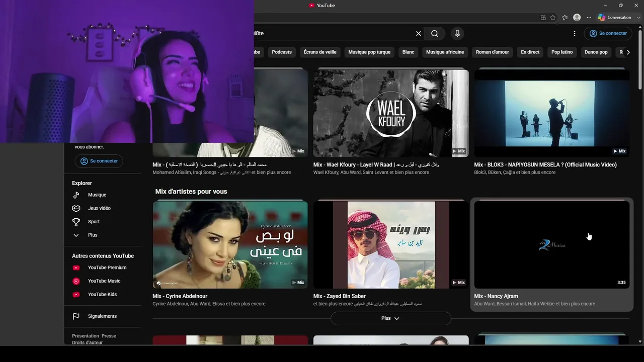
Task: Click the YouTube favicon on the browser tab
Action: coord(312,6)
